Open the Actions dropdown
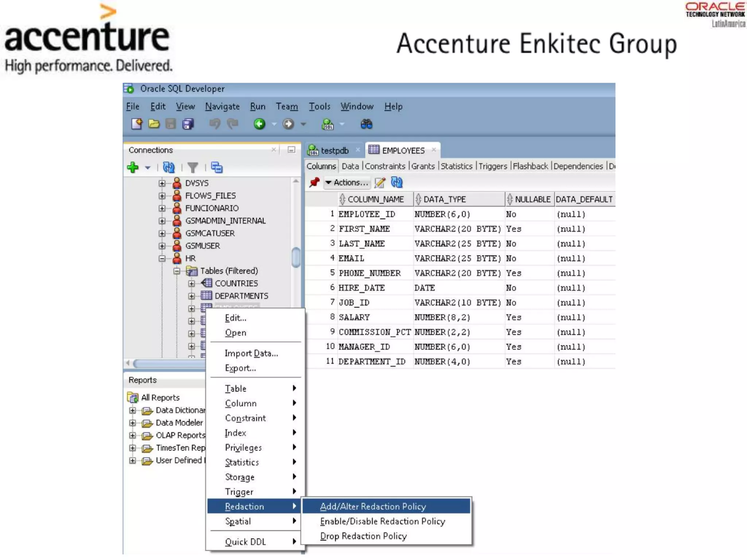The image size is (747, 560). click(347, 182)
